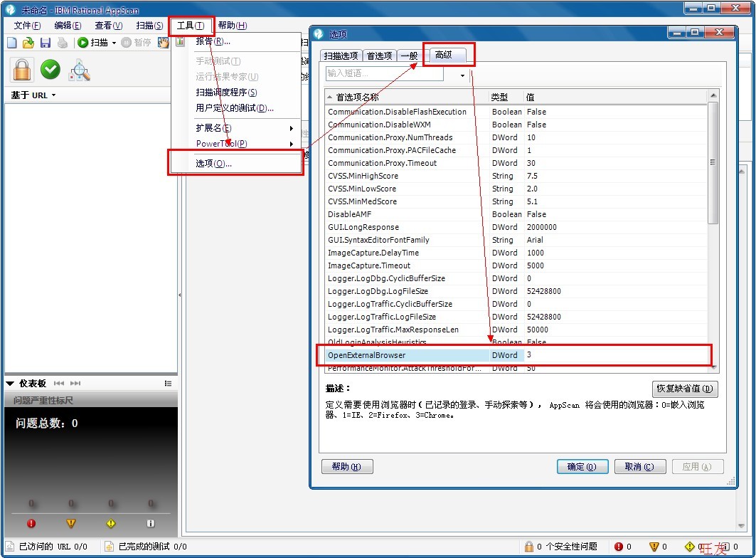Choose 用户定义的测试(D)... menu entry
This screenshot has width=756, height=558.
point(236,108)
